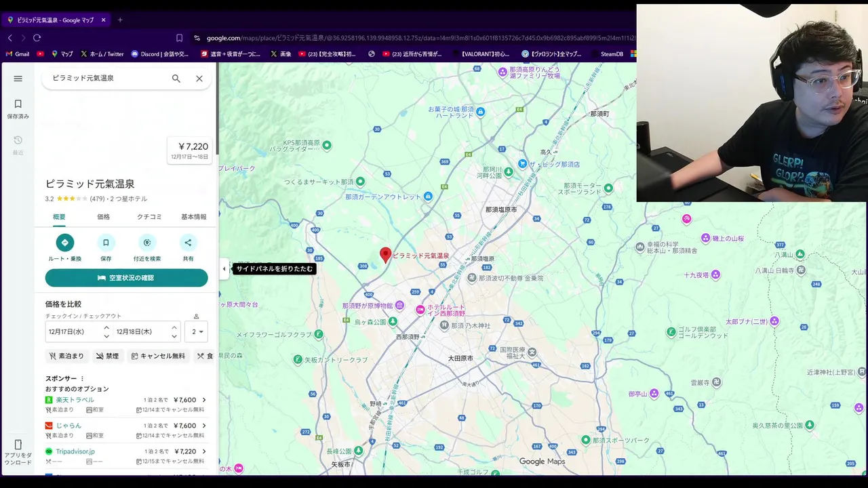Click the 十九夜塔 map marker

coord(715,275)
